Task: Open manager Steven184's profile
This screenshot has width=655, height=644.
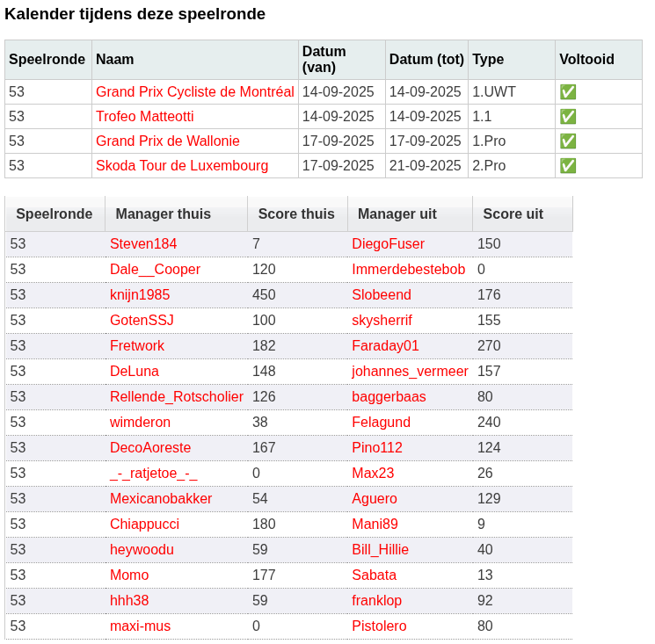Action: pos(143,243)
